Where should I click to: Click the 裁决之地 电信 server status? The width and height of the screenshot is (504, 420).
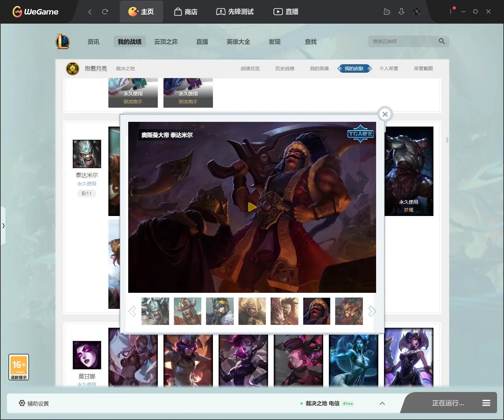pos(327,403)
